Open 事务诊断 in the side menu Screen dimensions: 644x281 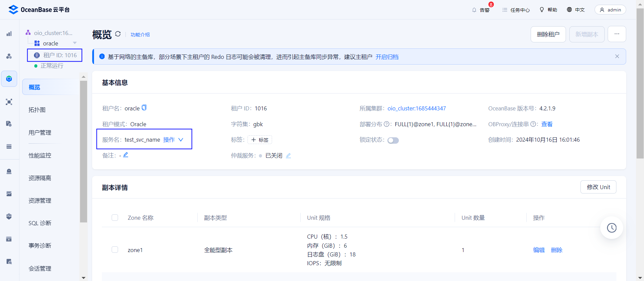[40, 246]
